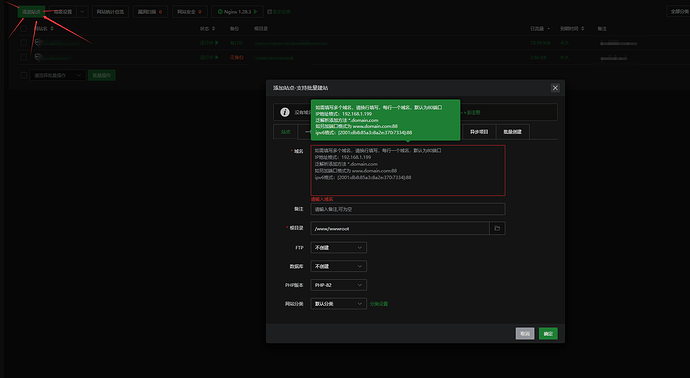Viewport: 690px width, 378px height.
Task: Click the green 确定 (confirm) button
Action: [548, 334]
